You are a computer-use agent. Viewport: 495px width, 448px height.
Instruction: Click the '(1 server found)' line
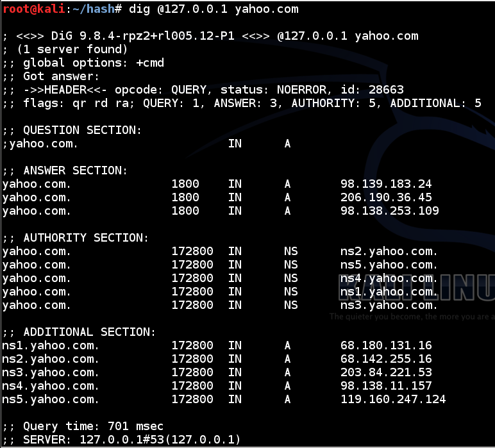pos(72,49)
